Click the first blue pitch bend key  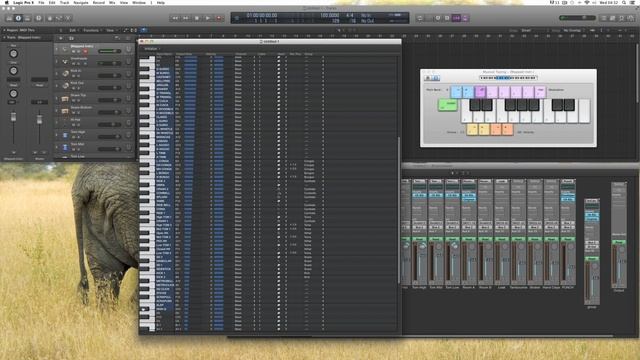coord(456,91)
